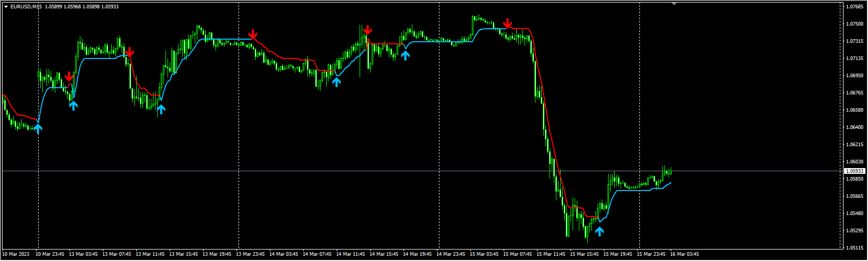Click the 16 Mar 03:45 time label
The height and width of the screenshot is (261, 868).
pos(685,254)
